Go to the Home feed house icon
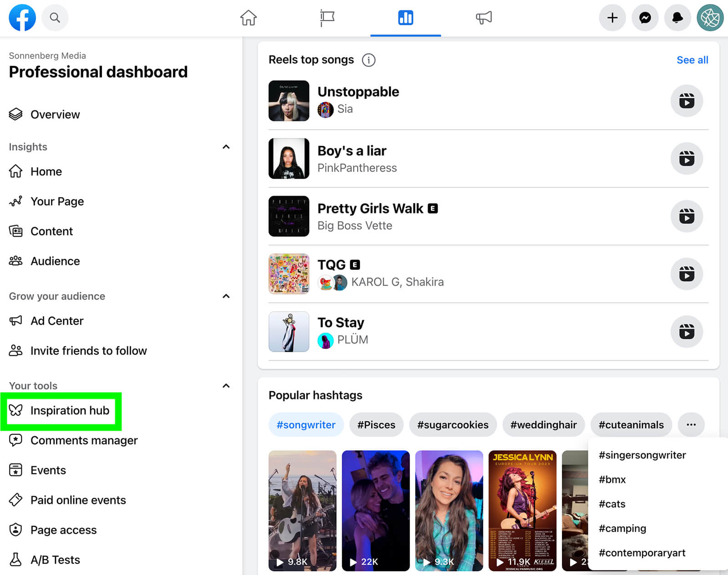 coord(248,18)
